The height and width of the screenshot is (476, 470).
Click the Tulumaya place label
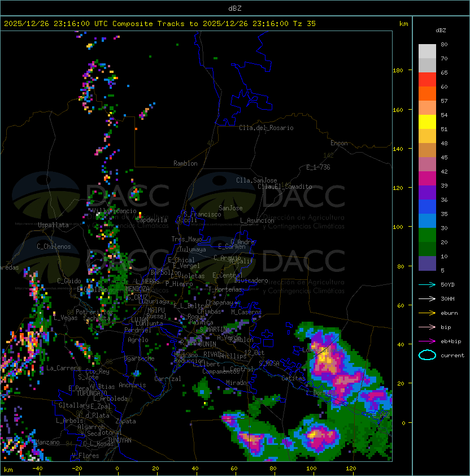[x=193, y=249]
